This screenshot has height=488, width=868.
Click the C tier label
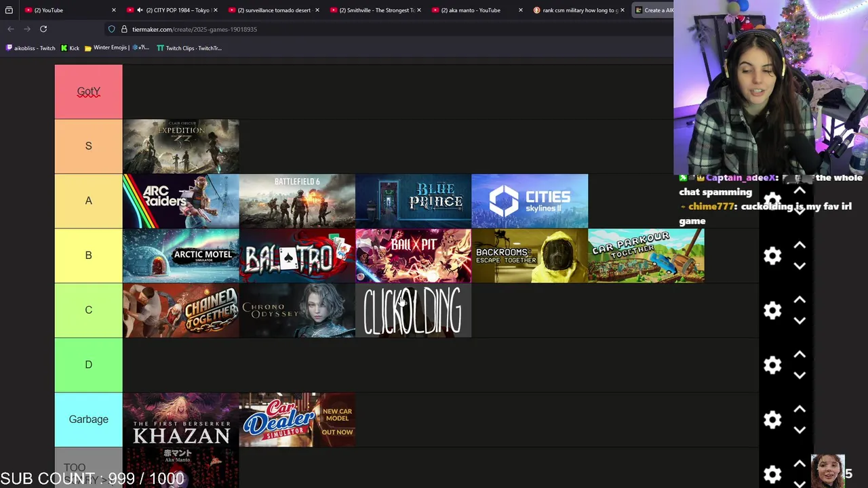88,310
